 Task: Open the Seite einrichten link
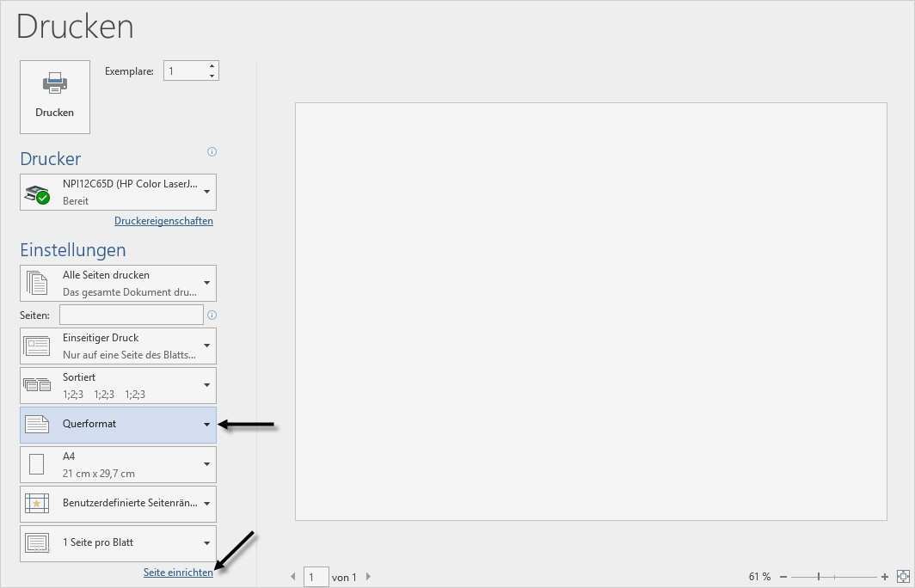tap(178, 573)
